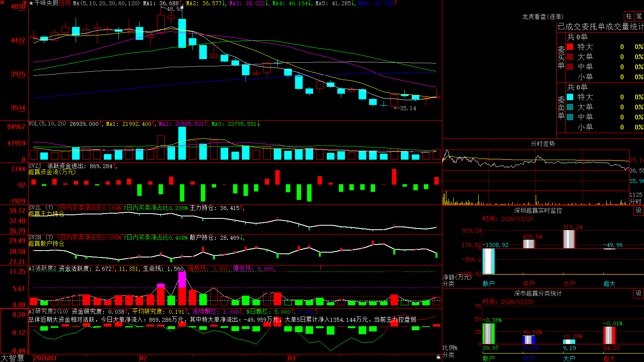Viewport: 644px width, 362px height.
Task: Click the VOL(5,10,20) indicator label
Action: [47, 124]
